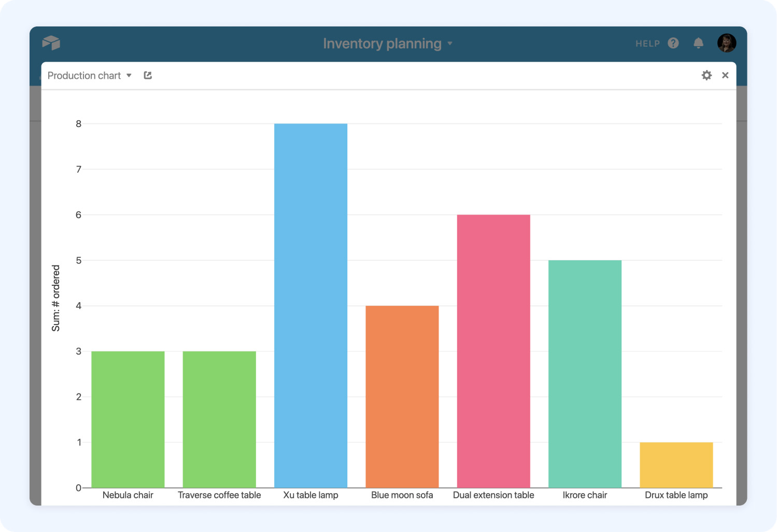Select the blue Xu table lamp bar
Image resolution: width=777 pixels, height=532 pixels.
pyautogui.click(x=310, y=306)
